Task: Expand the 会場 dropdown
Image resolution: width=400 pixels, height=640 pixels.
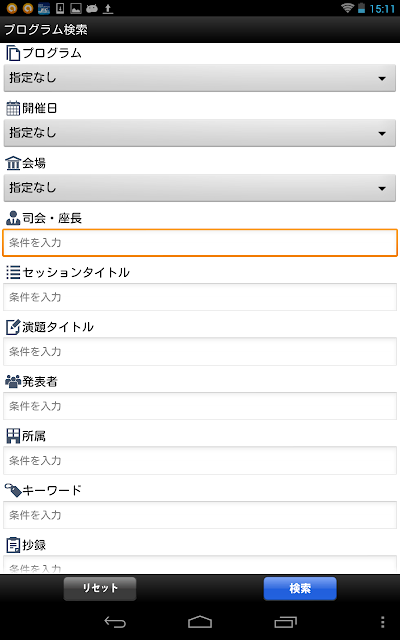Action: click(200, 188)
